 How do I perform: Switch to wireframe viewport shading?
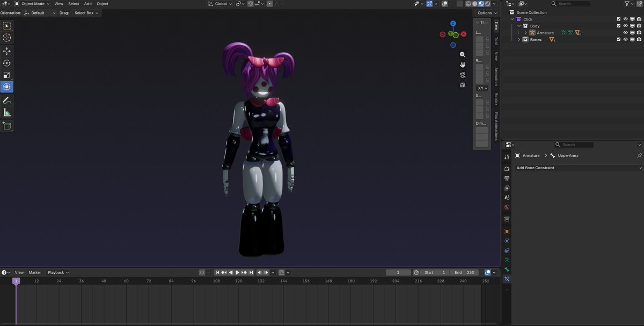468,4
